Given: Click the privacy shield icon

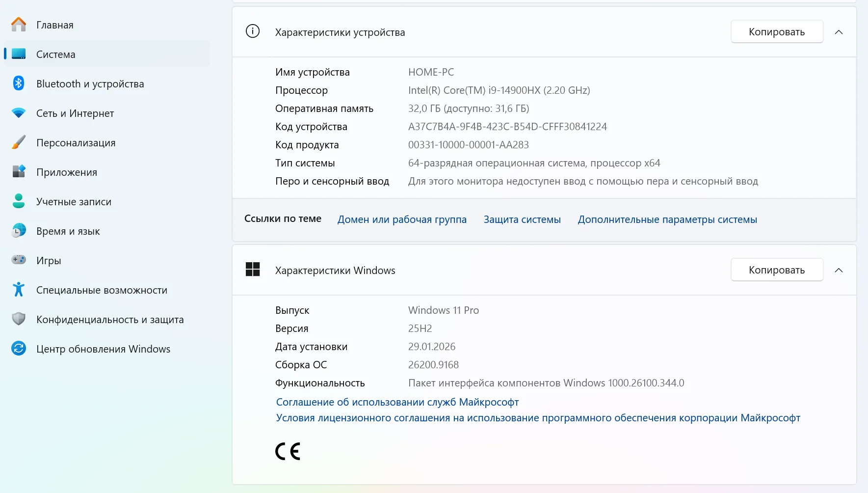Looking at the screenshot, I should coord(19,319).
